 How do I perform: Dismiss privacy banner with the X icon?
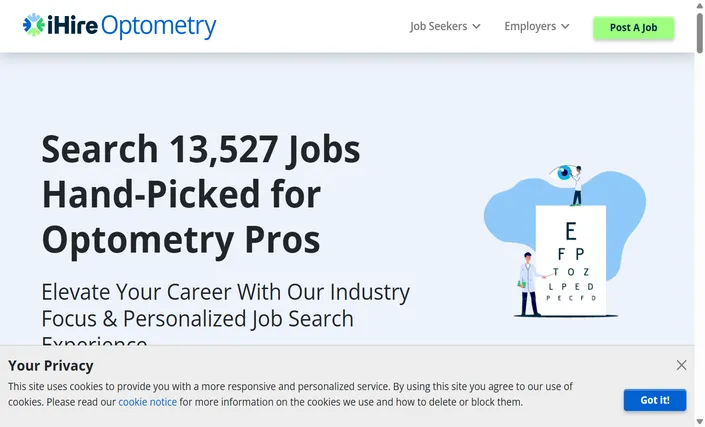[681, 365]
